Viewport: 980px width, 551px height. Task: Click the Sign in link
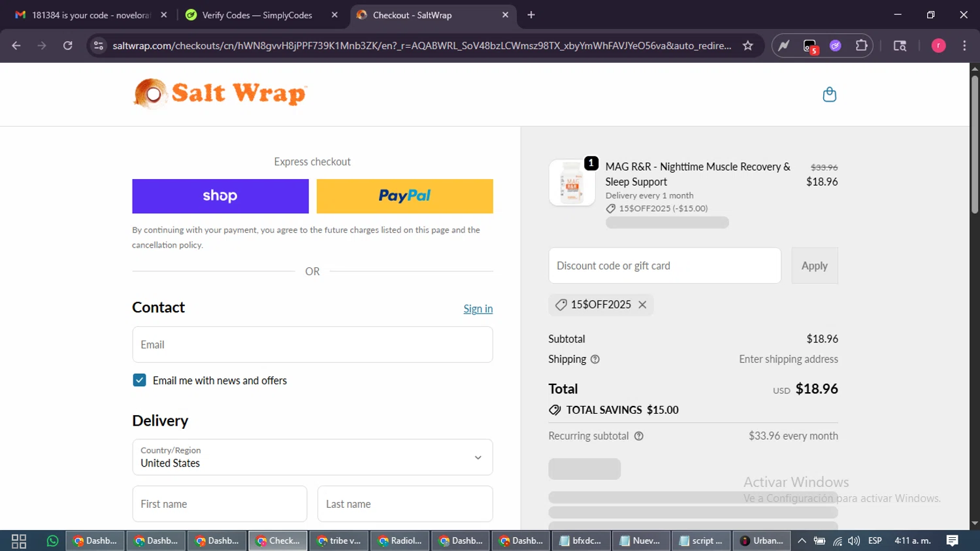click(x=478, y=309)
